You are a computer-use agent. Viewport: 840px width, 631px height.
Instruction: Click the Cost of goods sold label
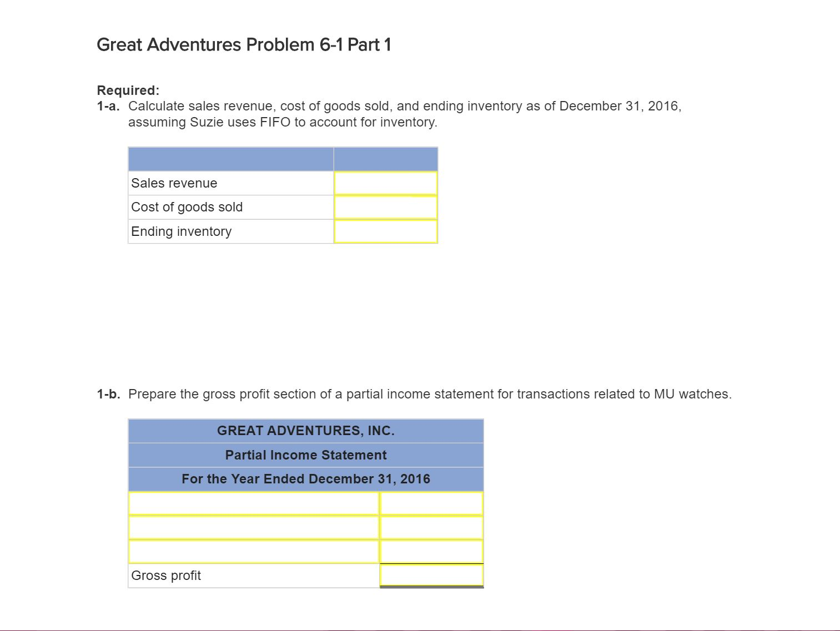pos(187,207)
